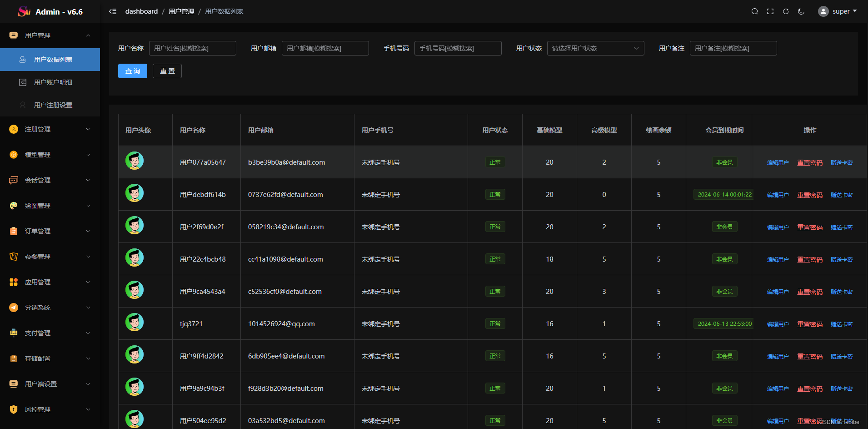Viewport: 868px width, 429px height.
Task: Collapse the 用户管理 menu chevron
Action: pos(88,35)
